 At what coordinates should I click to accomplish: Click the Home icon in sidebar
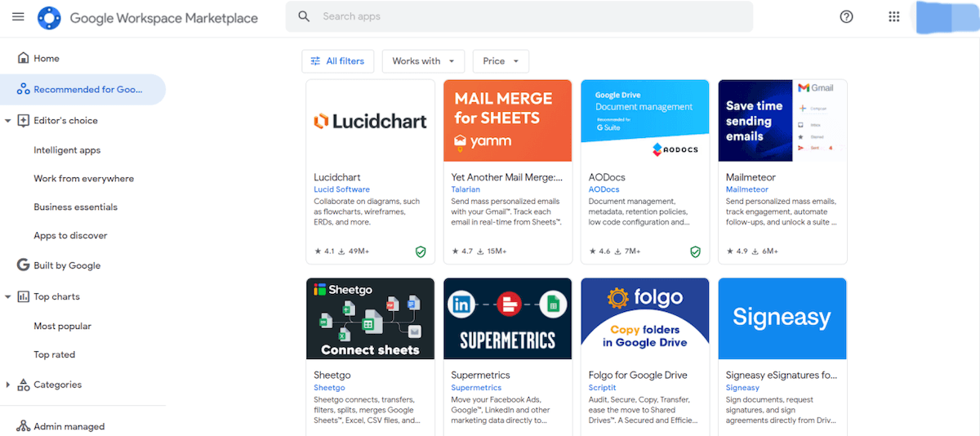pyautogui.click(x=23, y=58)
